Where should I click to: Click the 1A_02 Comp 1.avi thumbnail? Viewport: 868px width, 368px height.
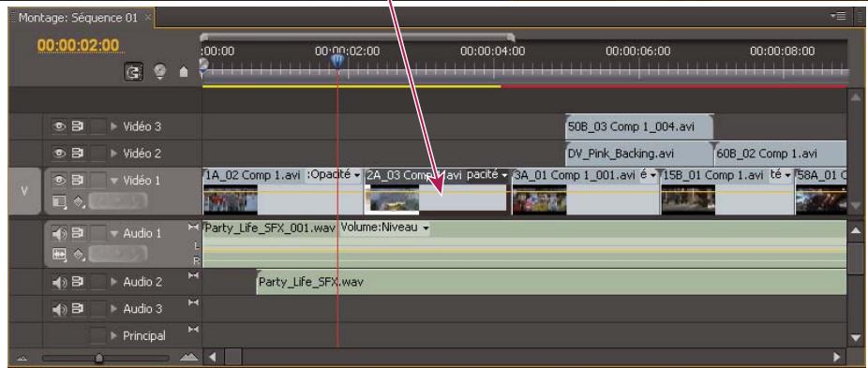(231, 199)
